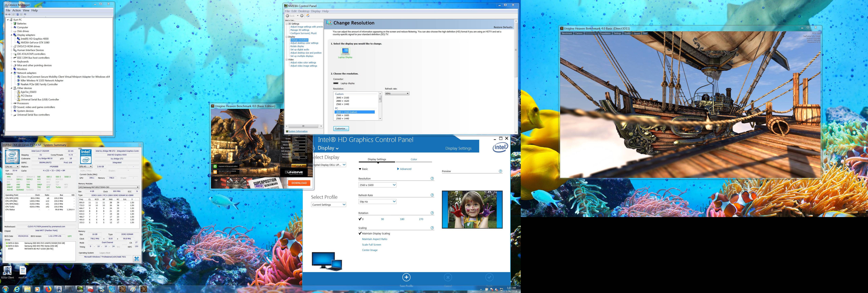Open the Action menu in Device Manager
The width and height of the screenshot is (868, 293).
[16, 11]
